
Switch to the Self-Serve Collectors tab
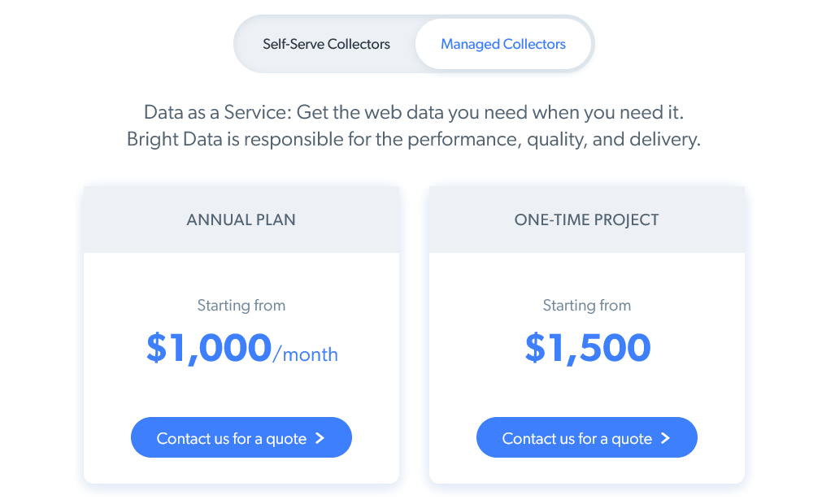tap(326, 44)
